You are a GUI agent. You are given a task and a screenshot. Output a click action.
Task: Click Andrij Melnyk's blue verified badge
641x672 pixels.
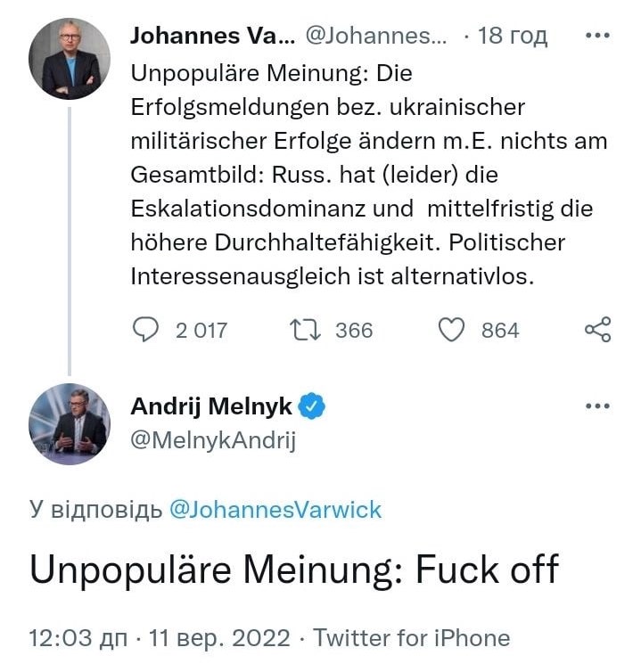[311, 407]
